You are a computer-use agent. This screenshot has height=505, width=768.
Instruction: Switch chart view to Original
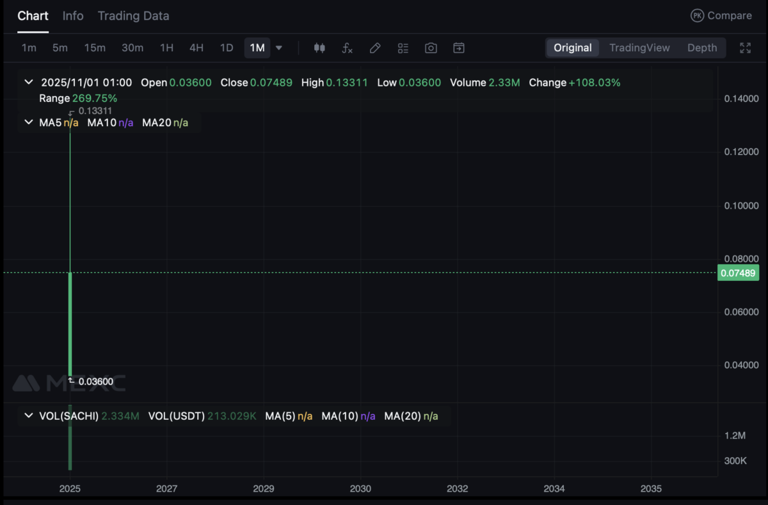[573, 48]
